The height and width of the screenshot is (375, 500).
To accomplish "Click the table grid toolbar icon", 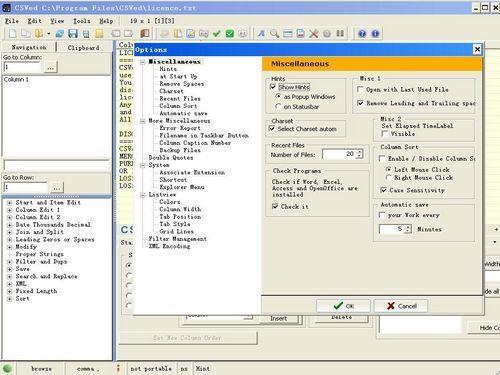I will (287, 33).
